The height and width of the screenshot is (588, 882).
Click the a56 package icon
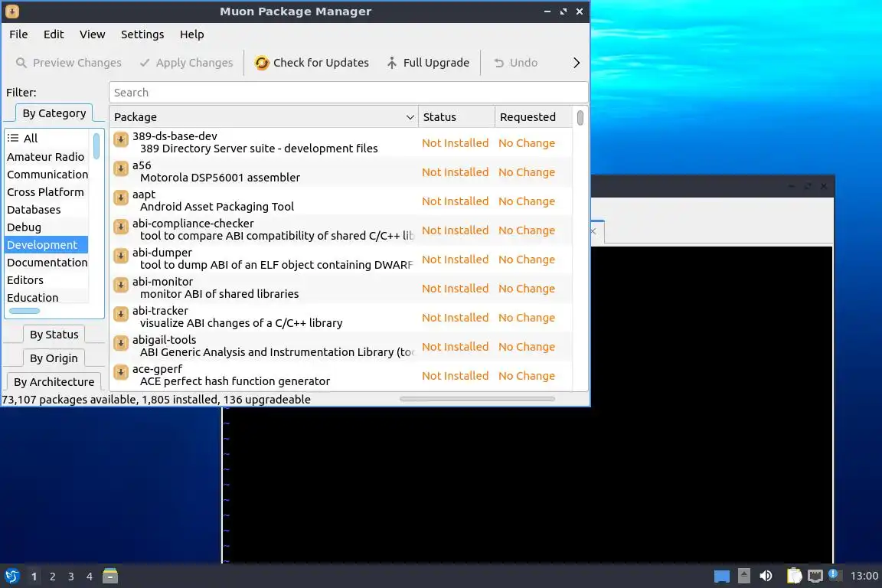tap(121, 168)
